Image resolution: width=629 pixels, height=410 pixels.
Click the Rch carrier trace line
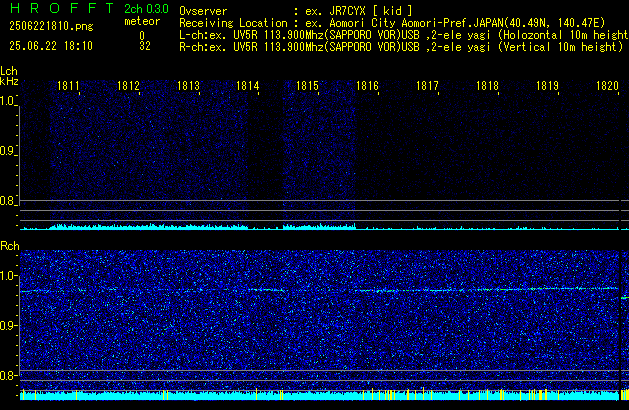(319, 290)
